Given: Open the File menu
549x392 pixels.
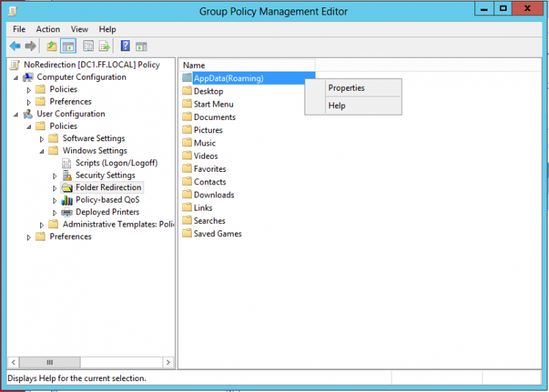Looking at the screenshot, I should coord(19,29).
